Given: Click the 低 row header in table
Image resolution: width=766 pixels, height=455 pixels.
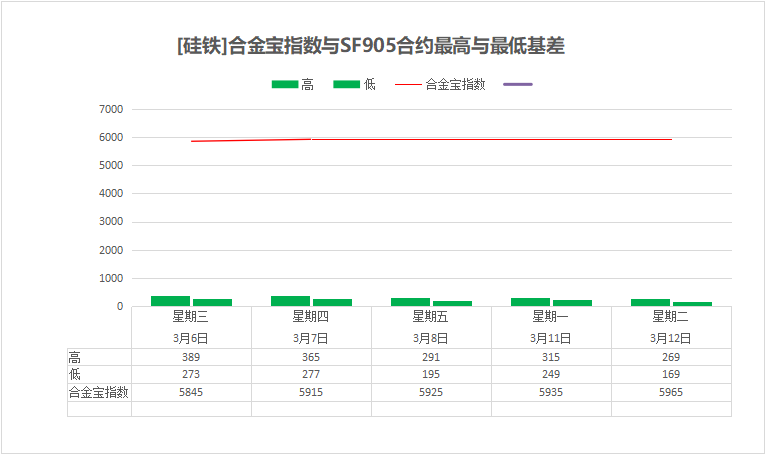Looking at the screenshot, I should point(74,374).
